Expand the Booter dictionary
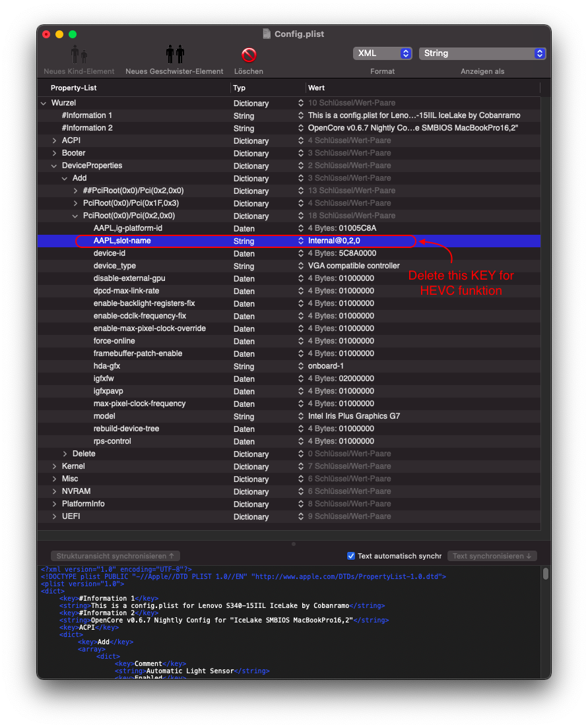Screen dimensions: 588x728 point(54,153)
